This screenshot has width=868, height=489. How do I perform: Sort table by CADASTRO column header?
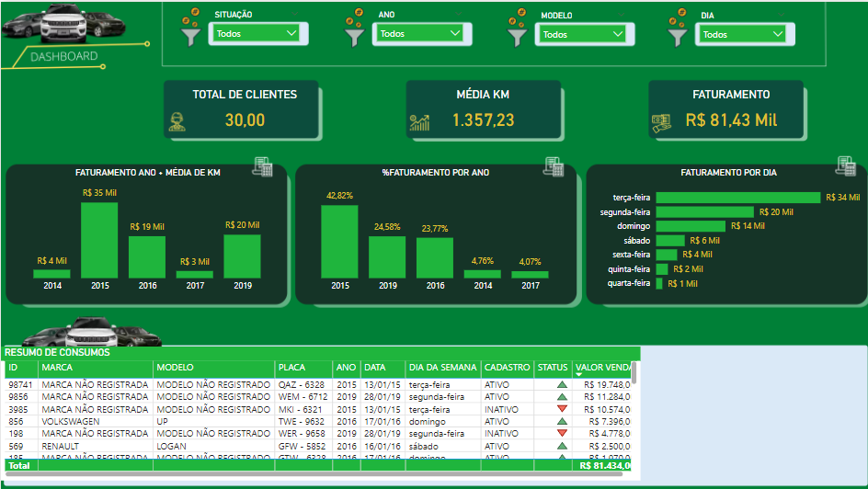[507, 368]
